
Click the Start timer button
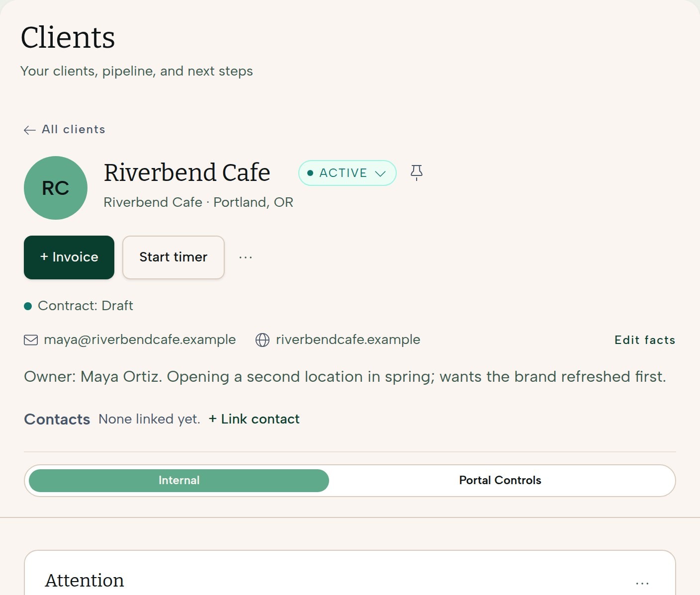click(174, 257)
